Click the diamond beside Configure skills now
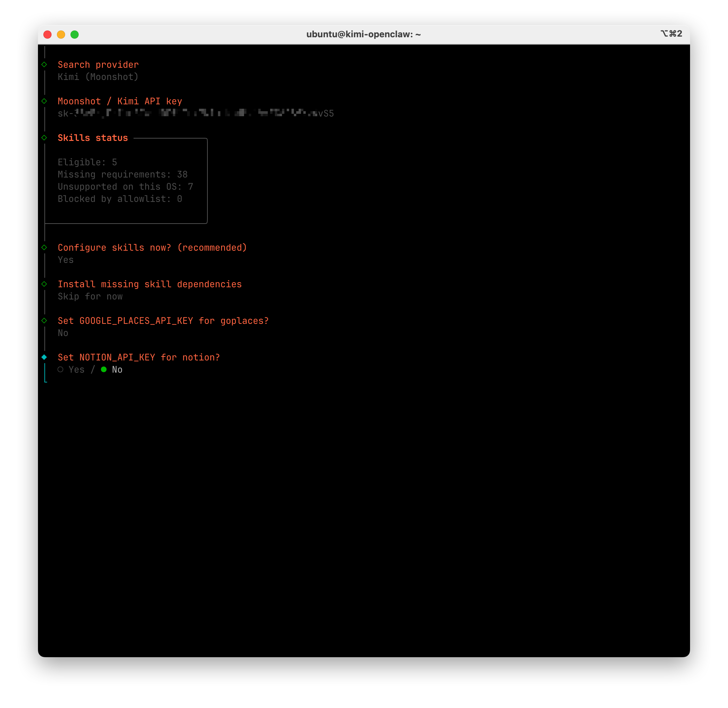This screenshot has width=728, height=708. coord(44,248)
